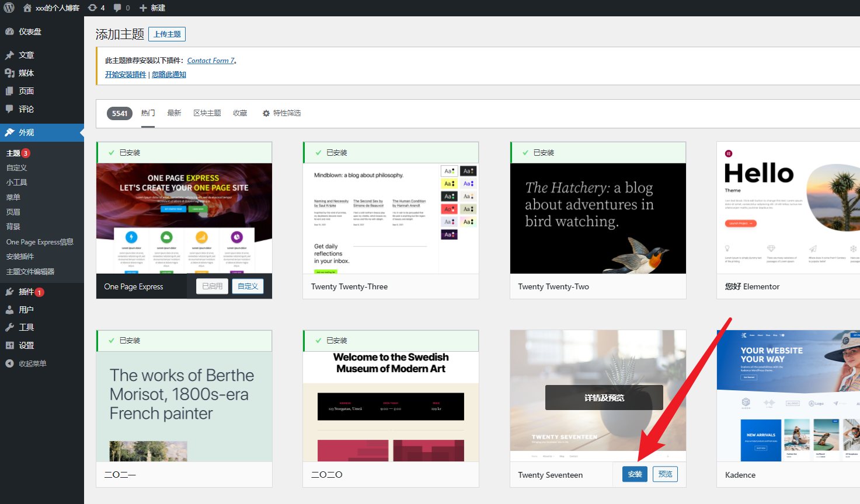The image size is (860, 504).
Task: Open the 菜单 submenu item
Action: (13, 197)
